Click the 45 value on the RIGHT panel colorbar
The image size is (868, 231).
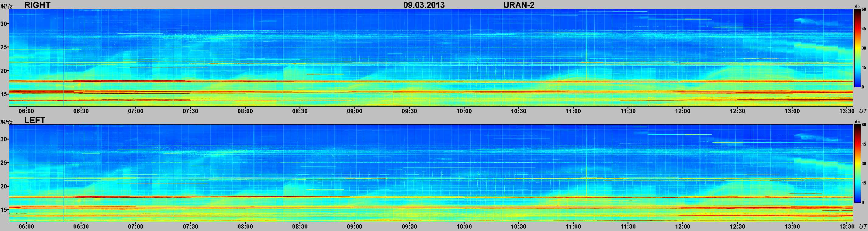(864, 29)
